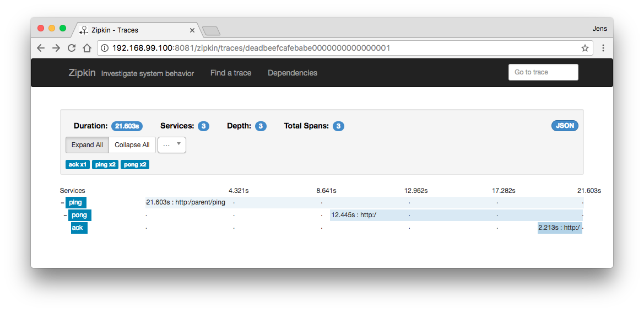
Task: Click the Zipkin brand link
Action: tap(82, 73)
